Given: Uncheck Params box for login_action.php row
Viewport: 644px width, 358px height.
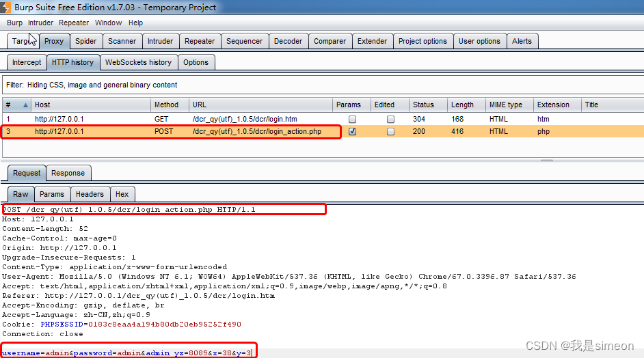Looking at the screenshot, I should [x=352, y=131].
